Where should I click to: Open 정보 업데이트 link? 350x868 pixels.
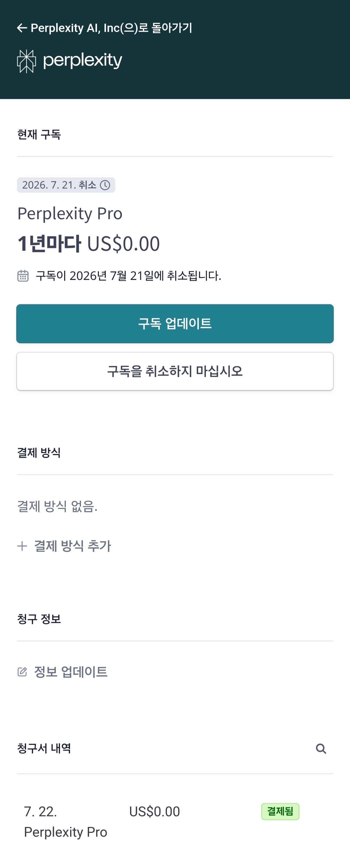point(71,672)
